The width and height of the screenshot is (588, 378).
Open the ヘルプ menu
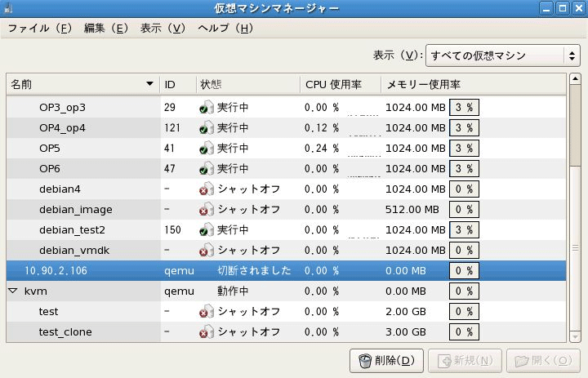click(225, 28)
